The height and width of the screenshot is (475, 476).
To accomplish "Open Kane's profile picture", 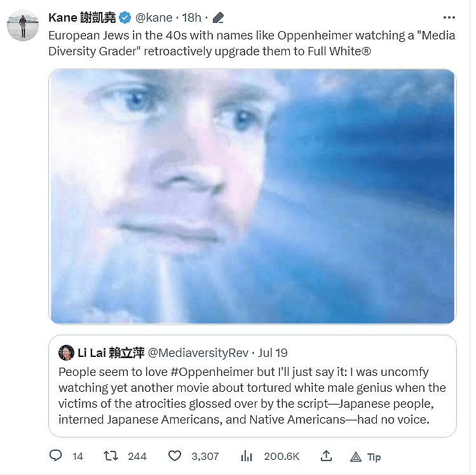I will (23, 25).
